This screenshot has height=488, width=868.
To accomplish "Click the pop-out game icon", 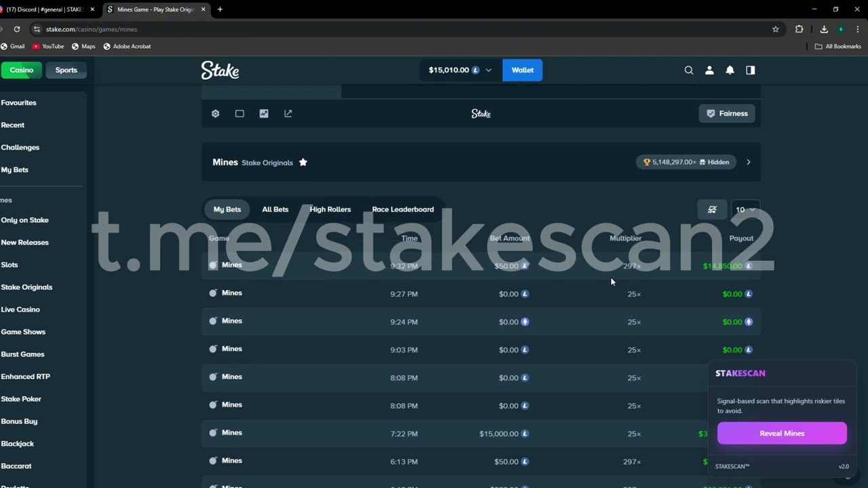I will point(288,114).
